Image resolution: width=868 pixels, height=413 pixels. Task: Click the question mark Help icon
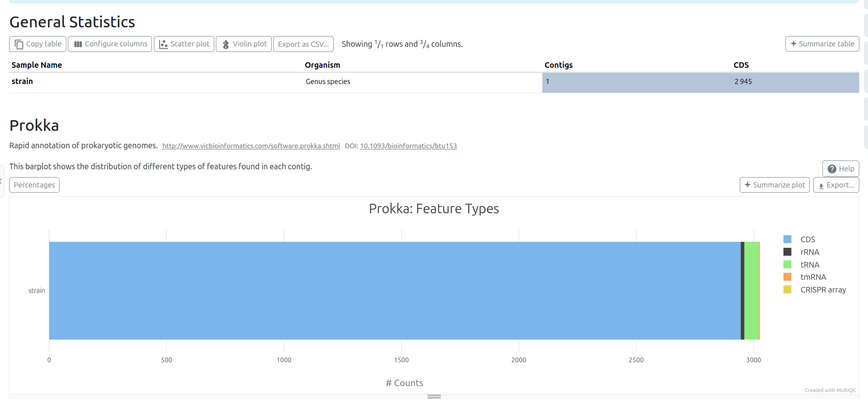pyautogui.click(x=832, y=169)
